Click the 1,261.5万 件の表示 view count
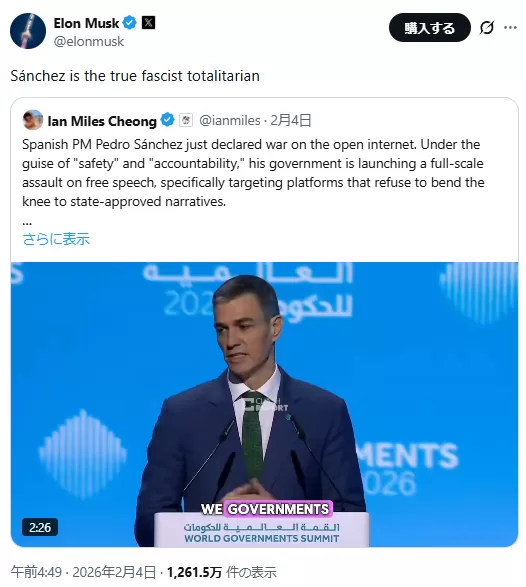526x587 pixels. point(222,572)
